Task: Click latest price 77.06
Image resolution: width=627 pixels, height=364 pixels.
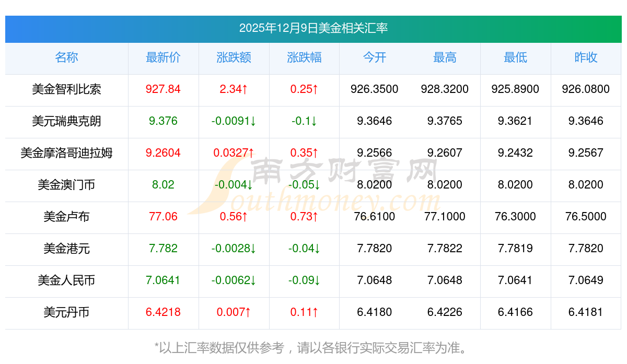Action: 163,217
